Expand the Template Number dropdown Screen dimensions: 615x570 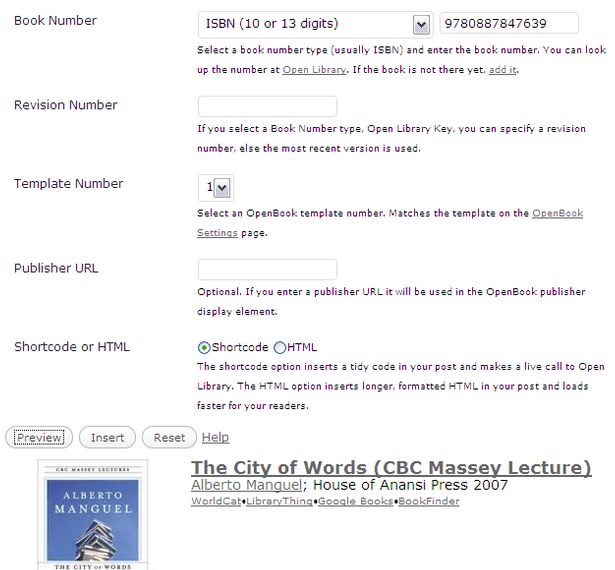pyautogui.click(x=216, y=188)
